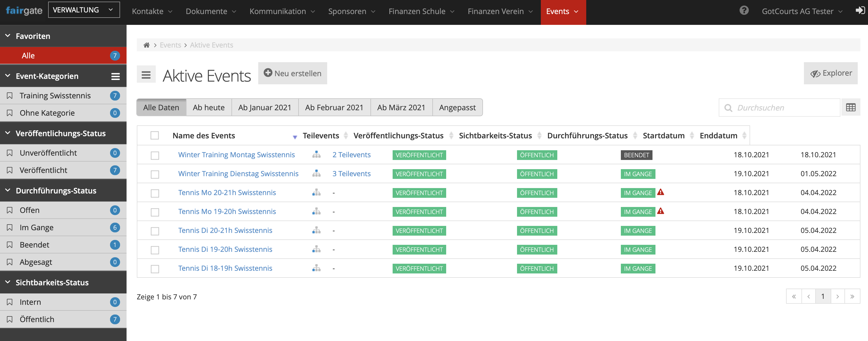868x341 pixels.
Task: Open Event-Kategorien list menu icon
Action: click(x=115, y=76)
